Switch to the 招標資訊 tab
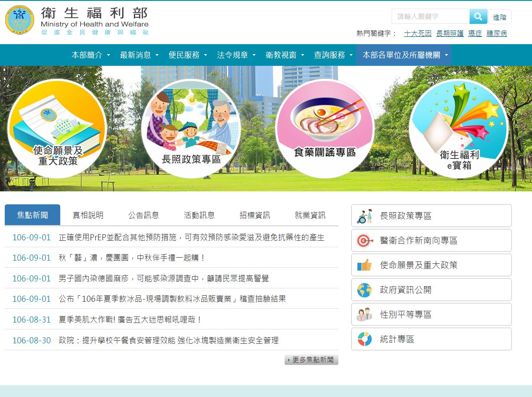532x397 pixels. [255, 215]
